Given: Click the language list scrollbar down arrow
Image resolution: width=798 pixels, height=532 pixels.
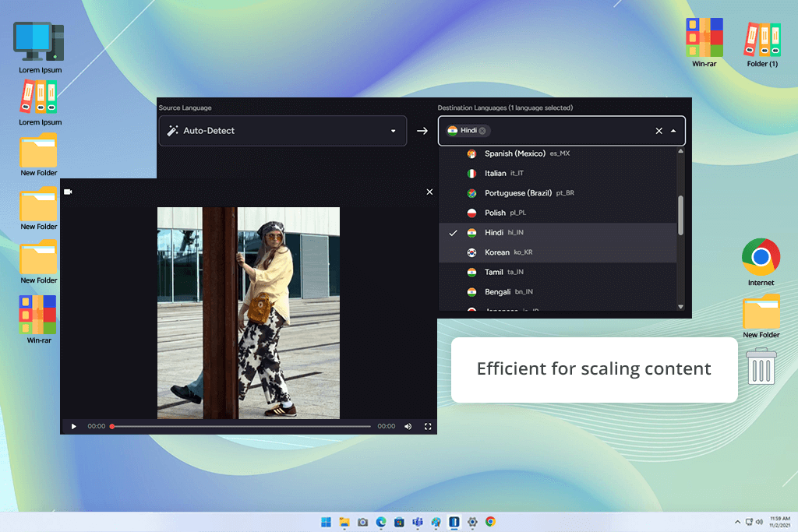Looking at the screenshot, I should pos(680,307).
